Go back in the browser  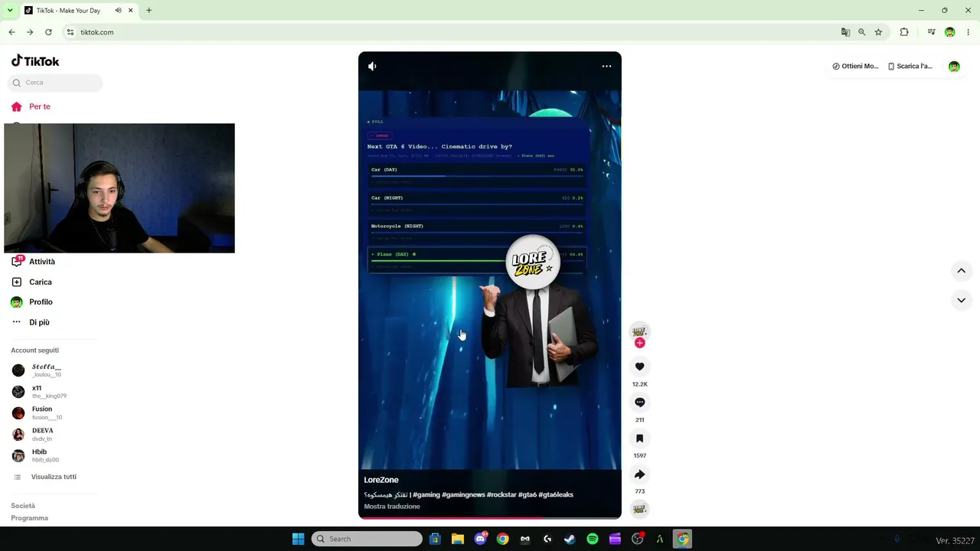point(11,32)
